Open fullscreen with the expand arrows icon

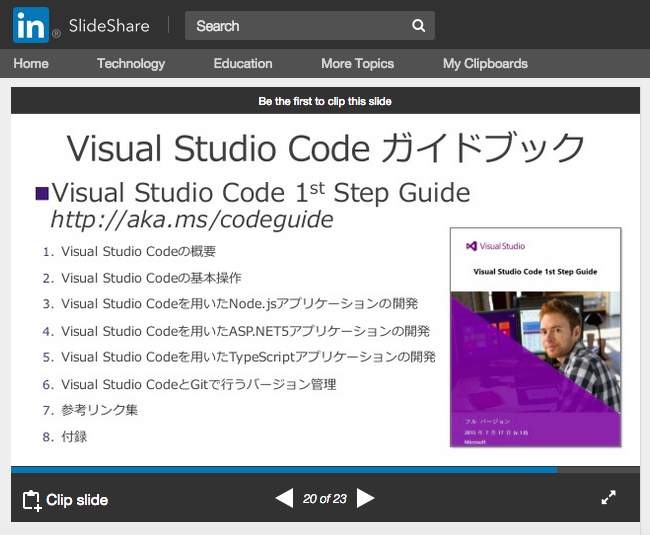click(609, 497)
